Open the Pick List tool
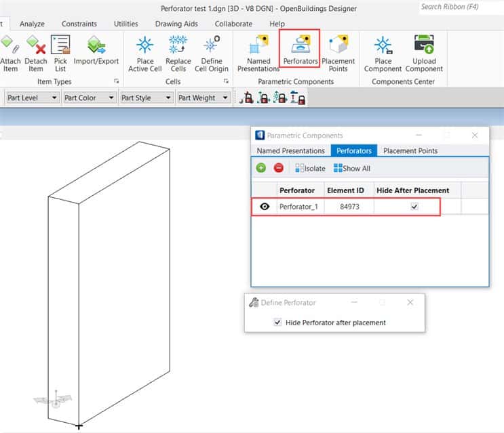 60,54
